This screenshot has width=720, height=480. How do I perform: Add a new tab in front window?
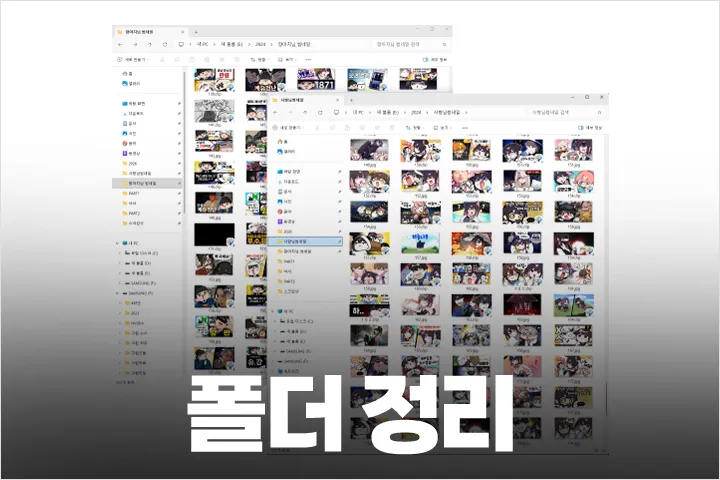(x=351, y=100)
